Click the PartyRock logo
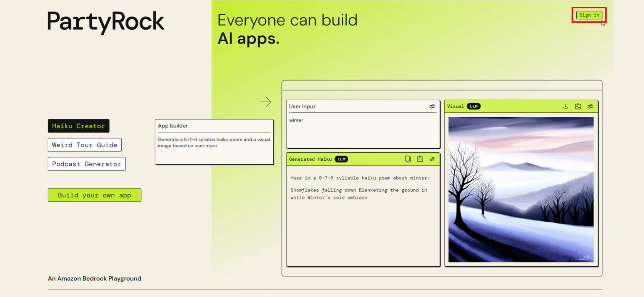Viewport: 644px width, 297px height. [106, 22]
